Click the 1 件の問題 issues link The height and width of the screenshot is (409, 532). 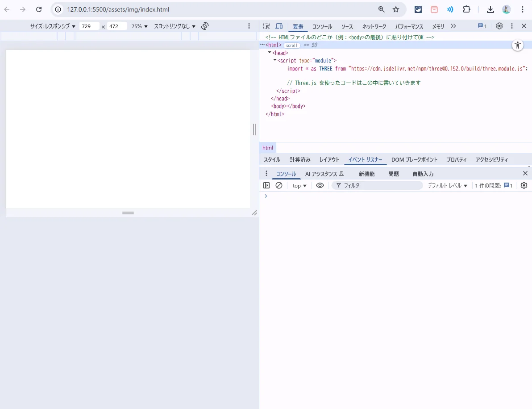[x=494, y=186]
